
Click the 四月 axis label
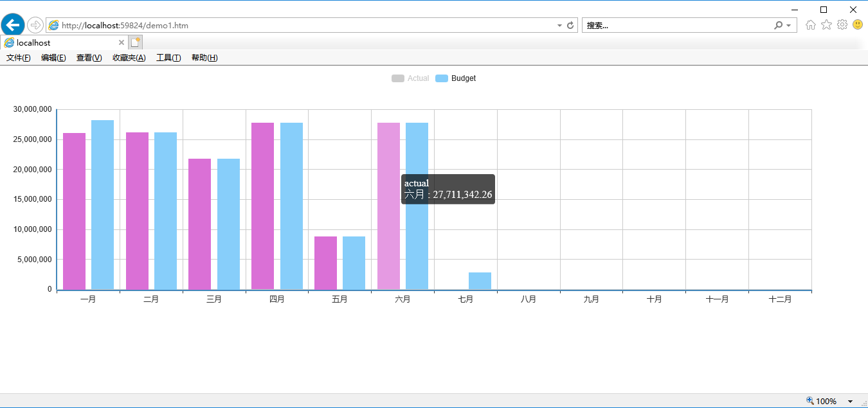click(x=276, y=299)
